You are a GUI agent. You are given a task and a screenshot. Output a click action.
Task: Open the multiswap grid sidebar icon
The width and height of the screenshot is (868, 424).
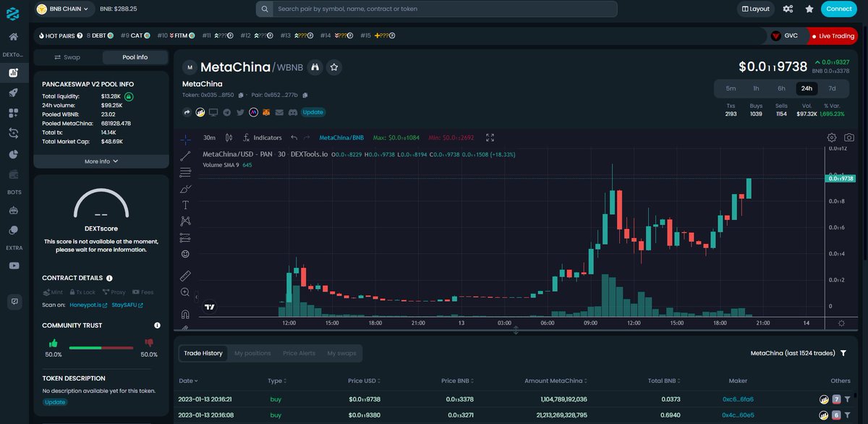coord(13,113)
